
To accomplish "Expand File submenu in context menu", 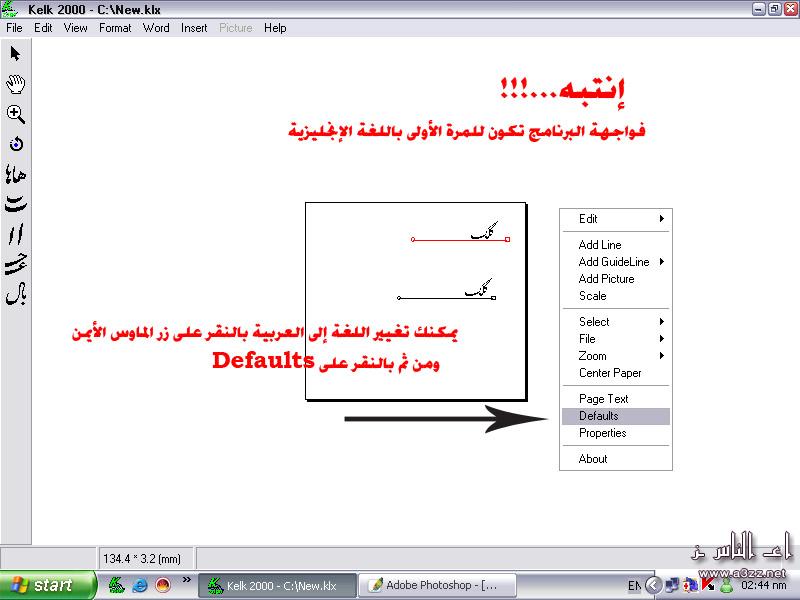I will [x=616, y=339].
